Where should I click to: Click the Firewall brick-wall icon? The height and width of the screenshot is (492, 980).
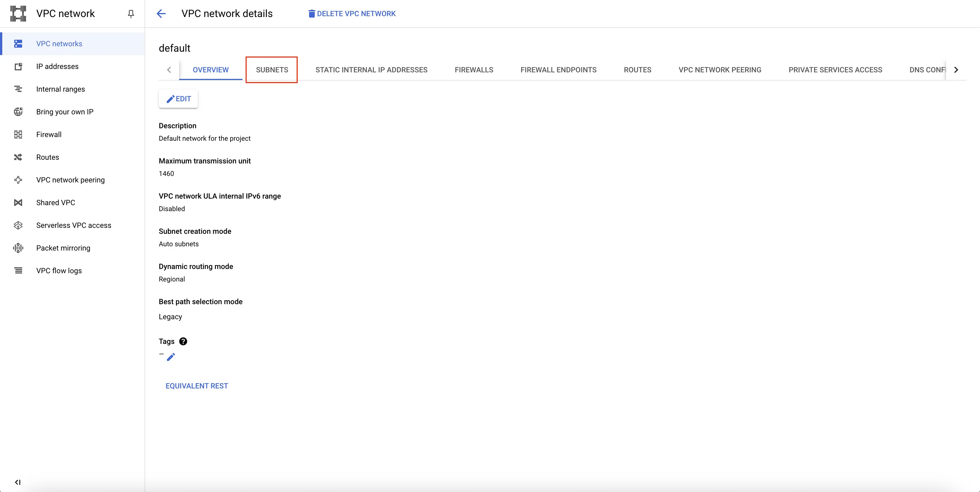click(18, 134)
